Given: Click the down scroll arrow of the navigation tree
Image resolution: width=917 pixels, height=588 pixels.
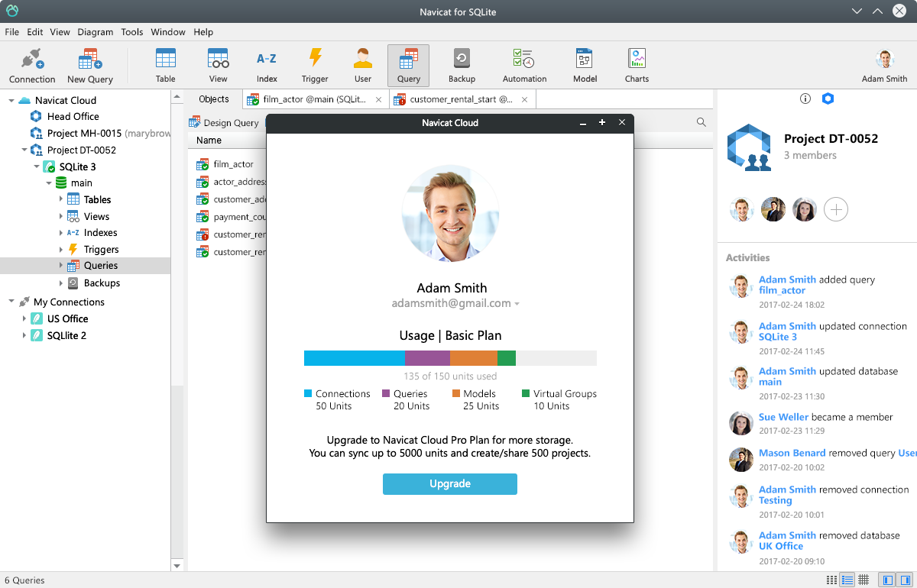Looking at the screenshot, I should pyautogui.click(x=177, y=566).
